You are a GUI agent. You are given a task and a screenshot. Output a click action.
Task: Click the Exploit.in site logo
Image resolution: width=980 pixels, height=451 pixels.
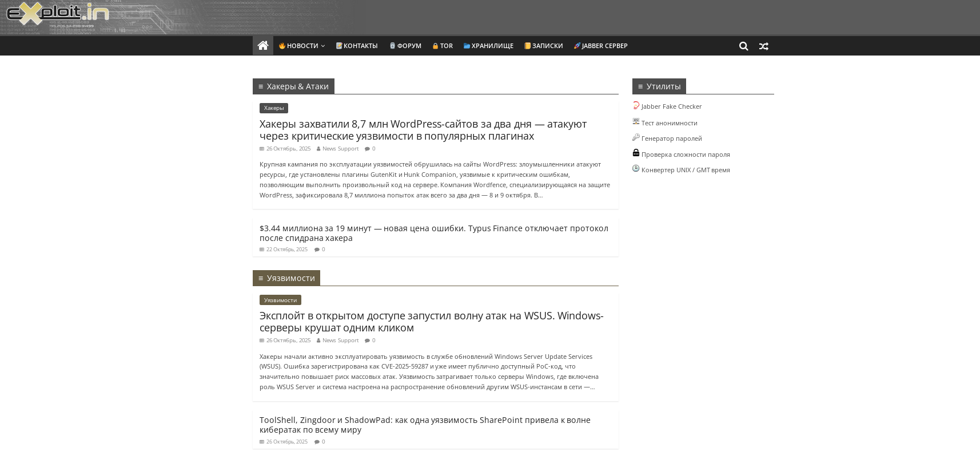(57, 14)
